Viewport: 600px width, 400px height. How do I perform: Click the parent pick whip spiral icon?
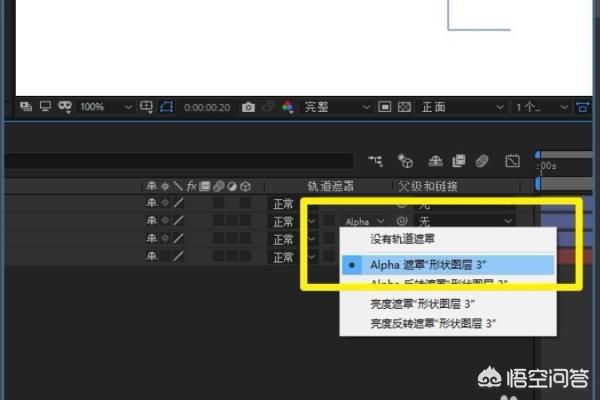click(x=402, y=221)
